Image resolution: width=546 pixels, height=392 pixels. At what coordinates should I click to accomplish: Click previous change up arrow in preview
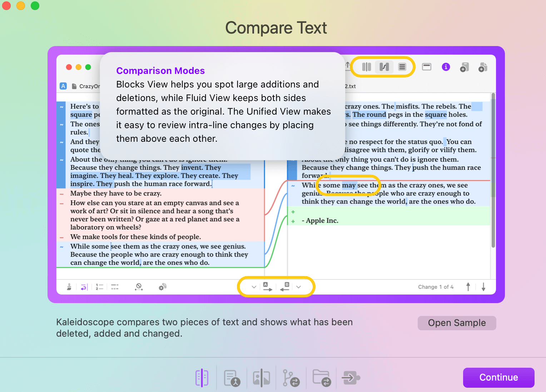(468, 287)
